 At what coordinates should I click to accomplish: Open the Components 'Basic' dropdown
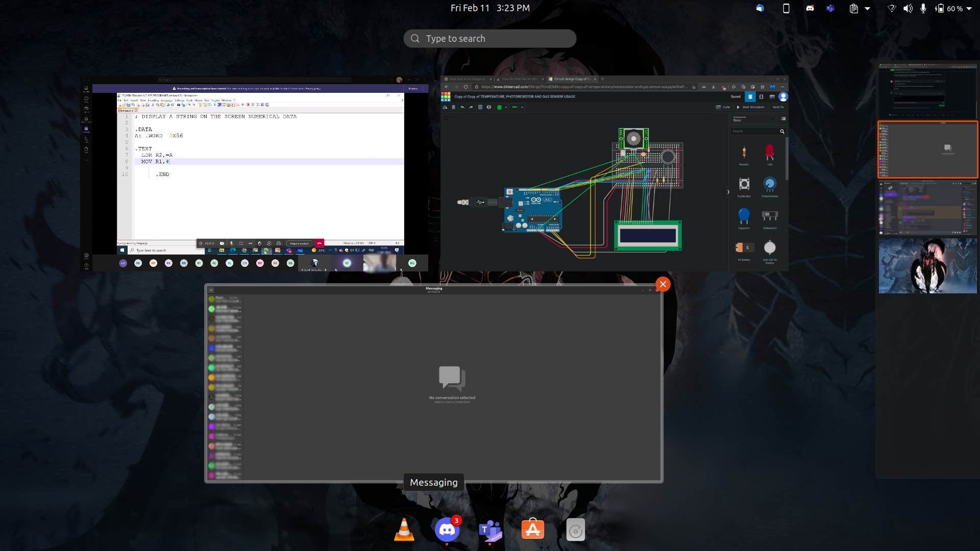[x=754, y=119]
